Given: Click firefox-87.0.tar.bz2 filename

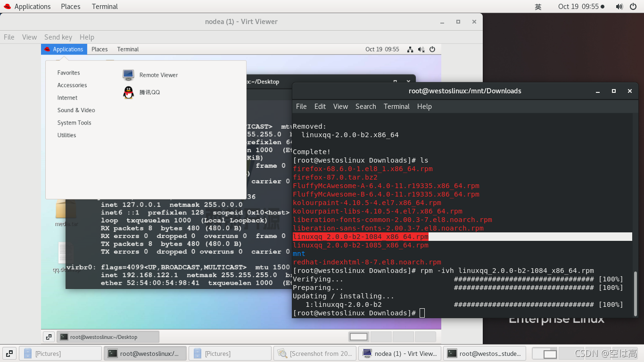Looking at the screenshot, I should [x=335, y=177].
